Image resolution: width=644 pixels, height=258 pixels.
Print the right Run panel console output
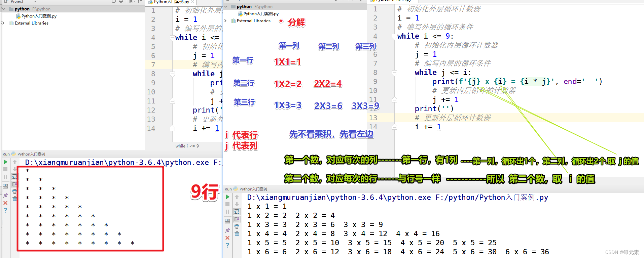pos(237,226)
